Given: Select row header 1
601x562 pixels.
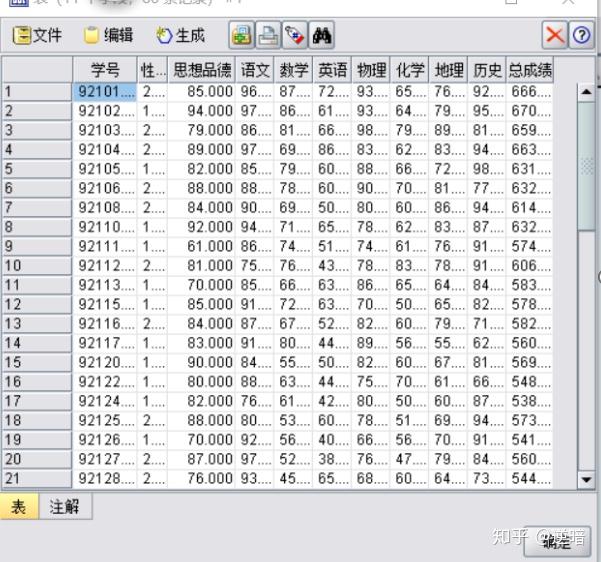Looking at the screenshot, I should pos(37,92).
